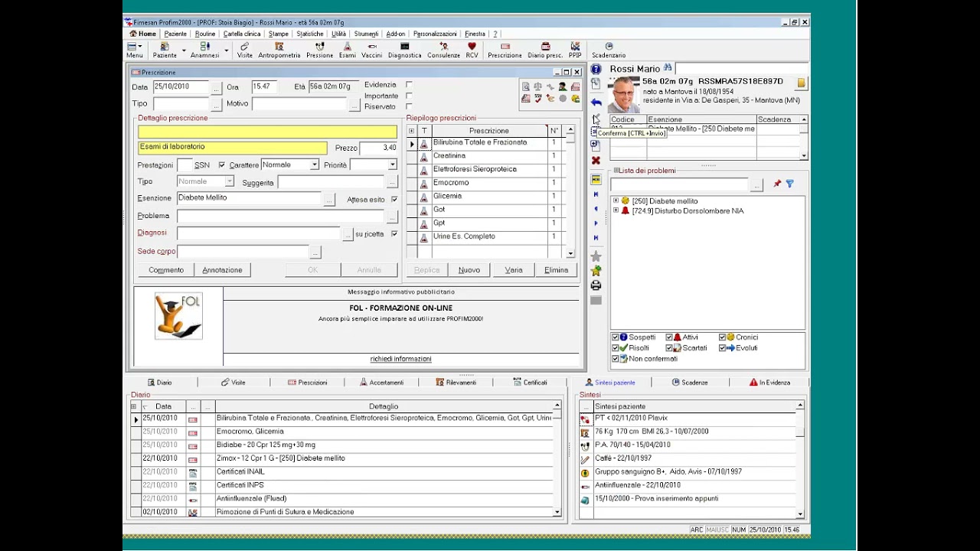This screenshot has height=551, width=980.
Task: Open the Diario presc. toolbar icon
Action: 545,51
